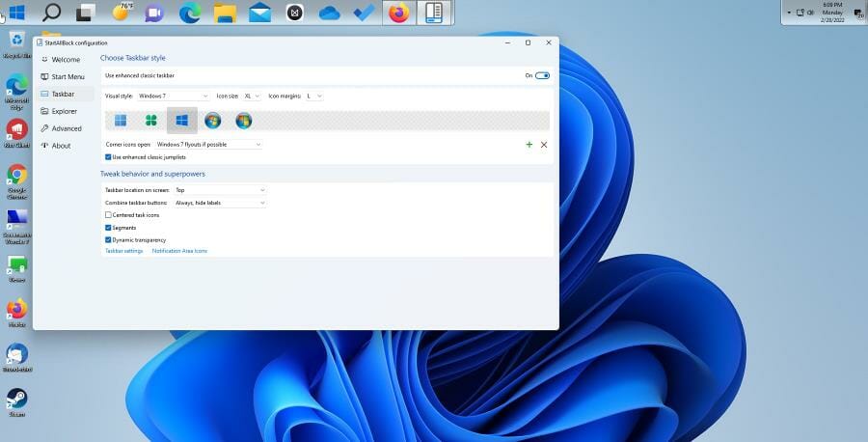Open Task View in the taskbar
Viewport: 868px width, 442px height.
point(86,13)
